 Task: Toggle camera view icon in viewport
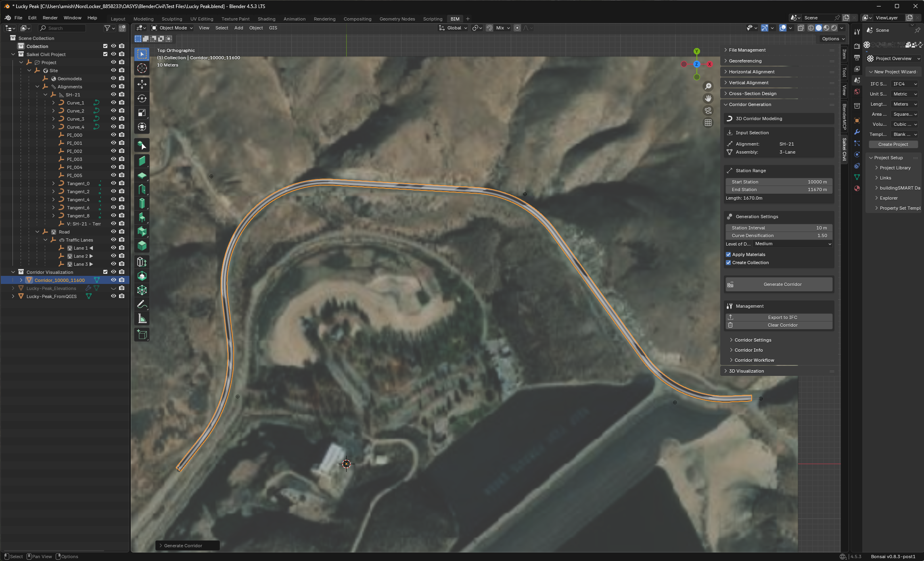tap(708, 111)
